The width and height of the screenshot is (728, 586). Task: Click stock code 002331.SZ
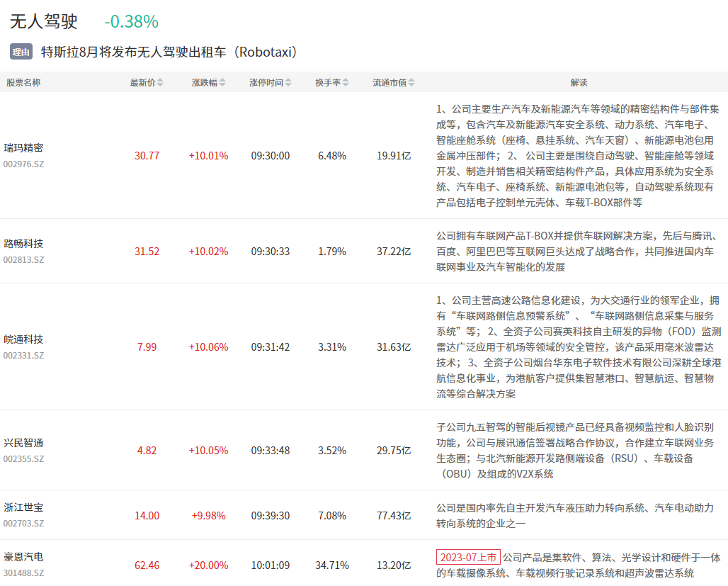(x=23, y=356)
